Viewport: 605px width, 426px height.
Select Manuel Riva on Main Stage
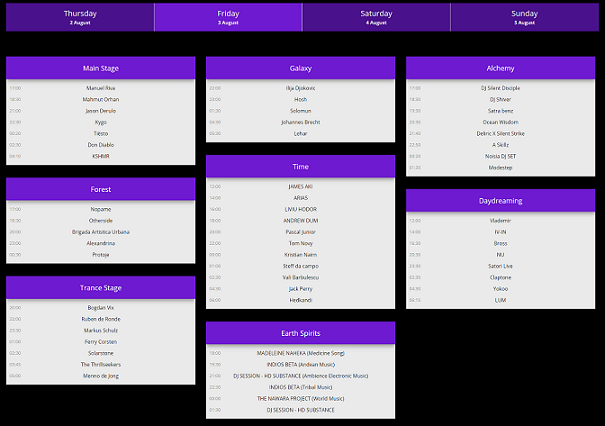[101, 88]
